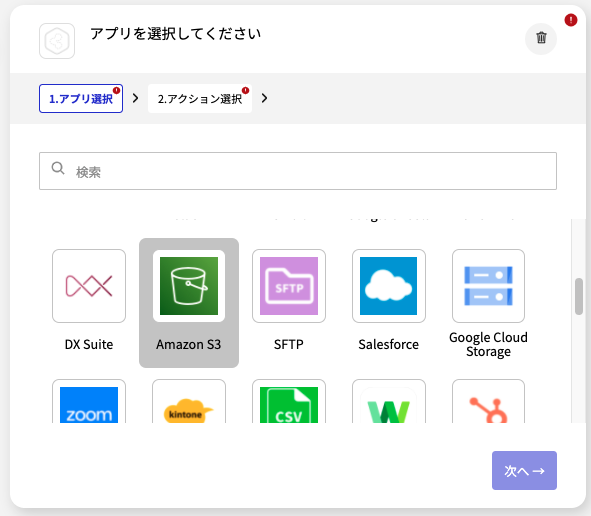Switch to the 2.アクション選択 step tab
Screen dimensions: 591x516
200,98
